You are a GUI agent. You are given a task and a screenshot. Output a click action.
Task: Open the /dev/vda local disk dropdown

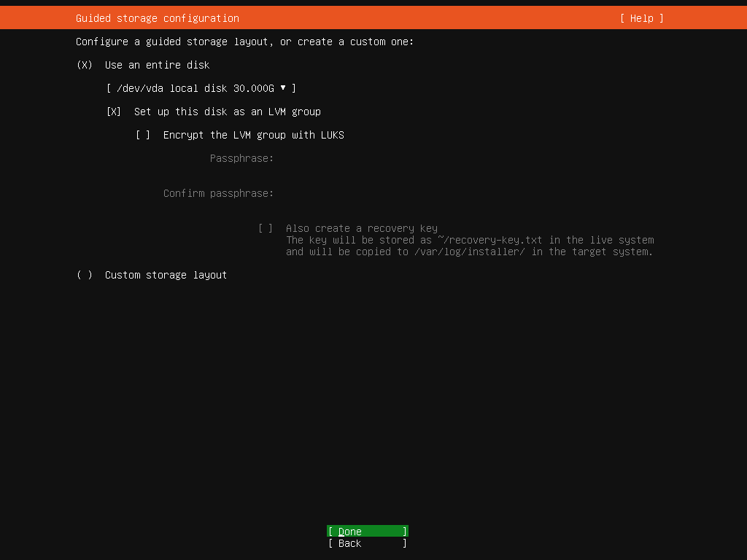point(201,88)
